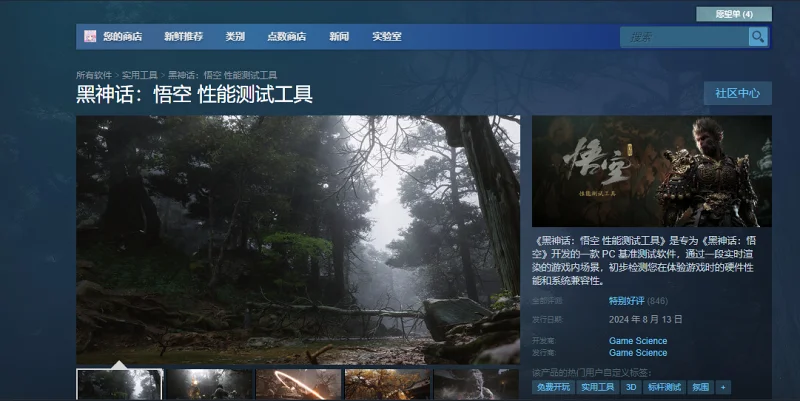
Task: Open the Game Science developer link
Action: [x=638, y=341]
